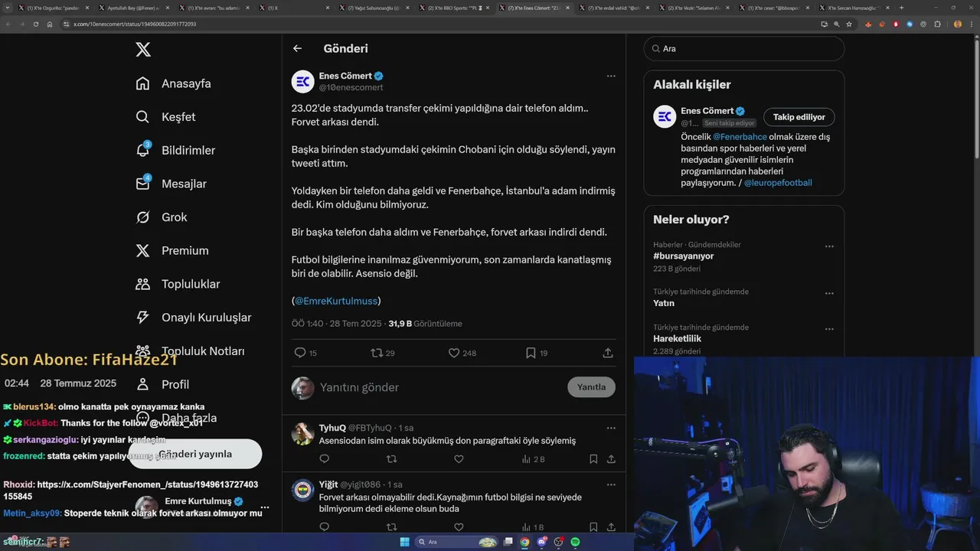Click the Windows taskbar search box
Viewport: 980px width, 551px height.
(x=457, y=542)
